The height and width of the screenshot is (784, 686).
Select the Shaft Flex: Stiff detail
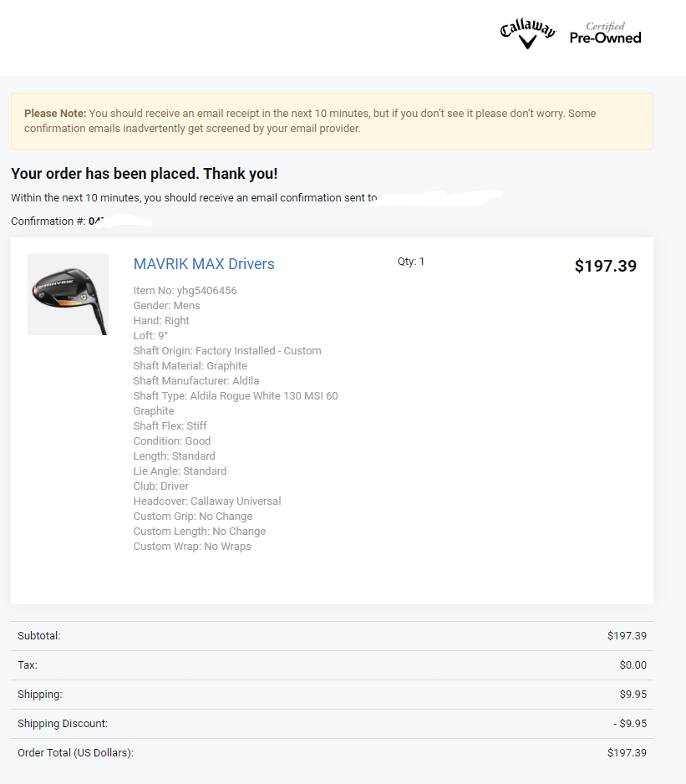[170, 426]
